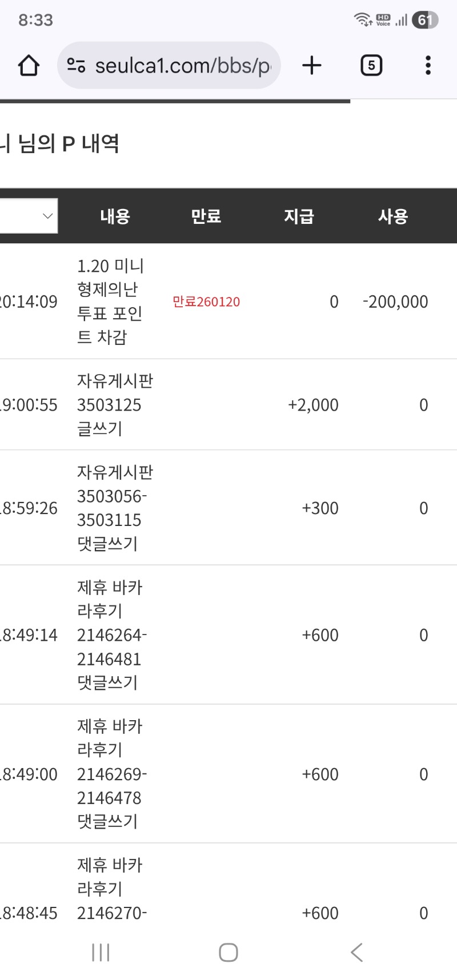The image size is (457, 980).
Task: Open the Chrome three-dot menu
Action: [428, 66]
